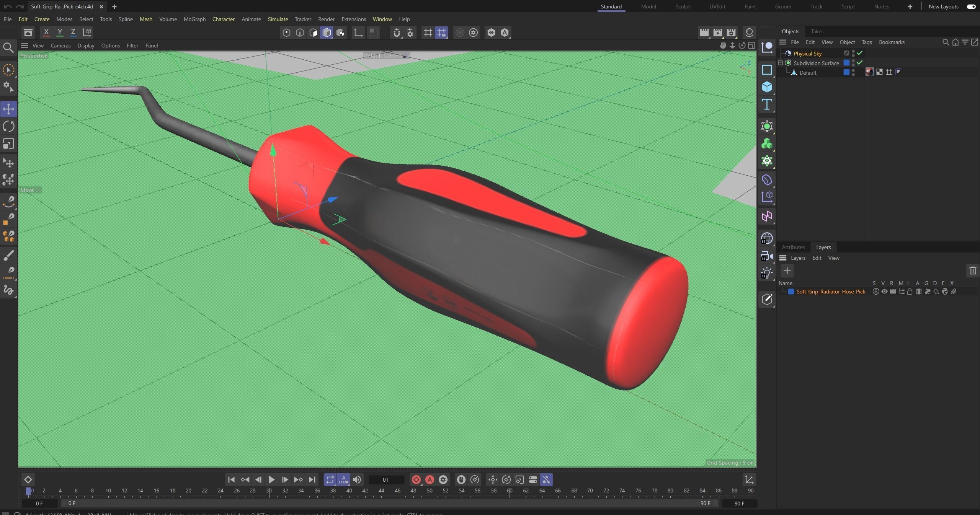Select the Default object in tree
980x515 pixels.
808,72
